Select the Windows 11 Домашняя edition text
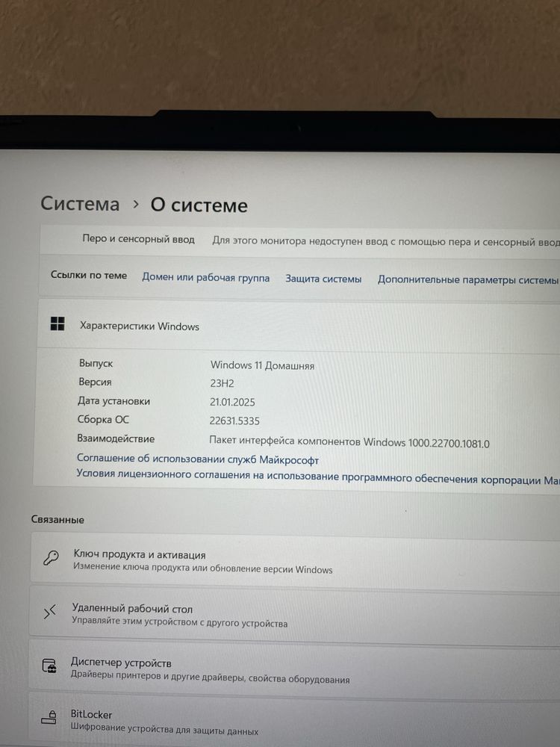560x747 pixels. click(x=262, y=365)
